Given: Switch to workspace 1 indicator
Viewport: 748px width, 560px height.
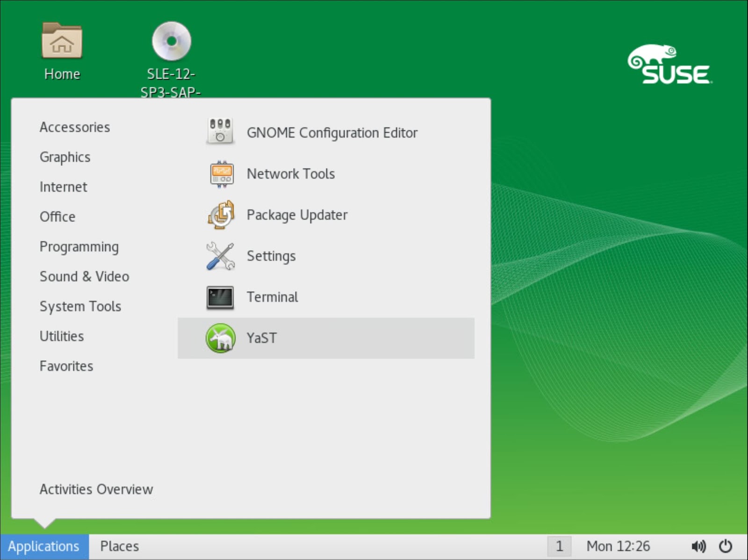Looking at the screenshot, I should click(x=559, y=546).
